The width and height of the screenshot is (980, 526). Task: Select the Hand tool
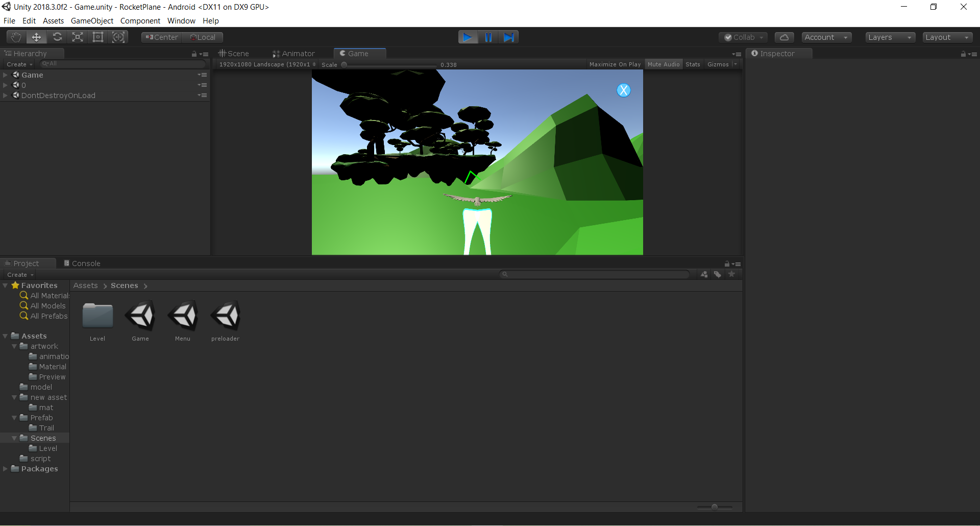[15, 37]
